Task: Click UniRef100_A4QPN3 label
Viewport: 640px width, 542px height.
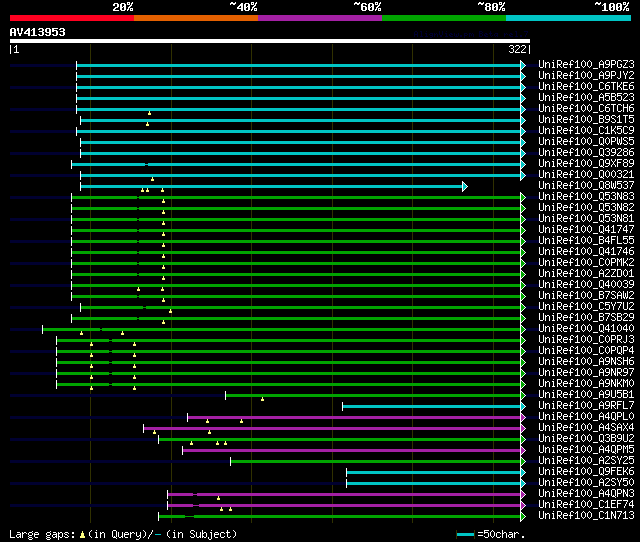Action: click(x=586, y=494)
